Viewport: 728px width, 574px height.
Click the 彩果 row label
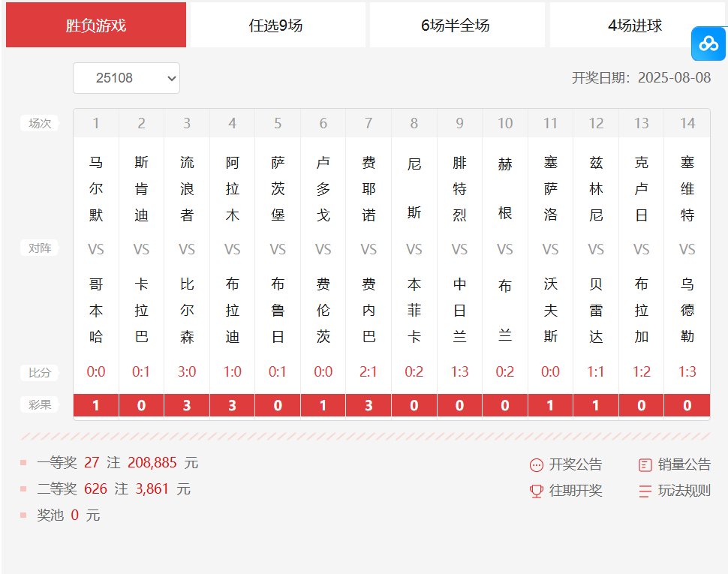(40, 404)
